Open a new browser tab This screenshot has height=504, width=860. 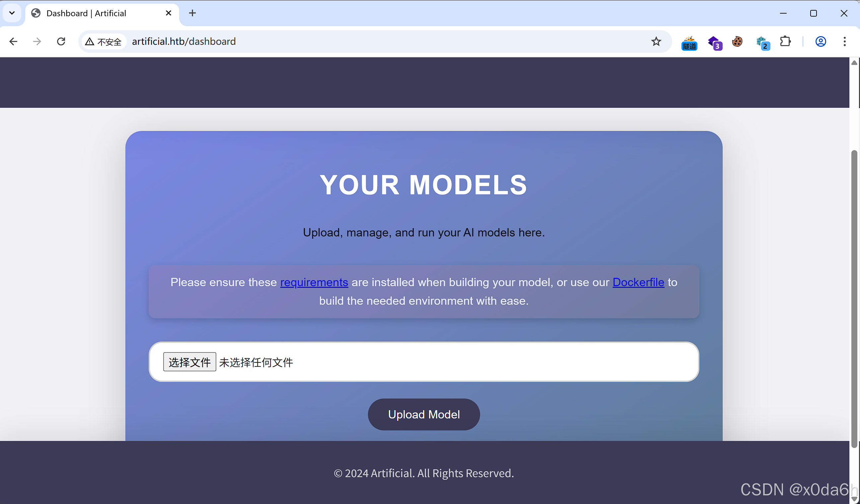[192, 13]
